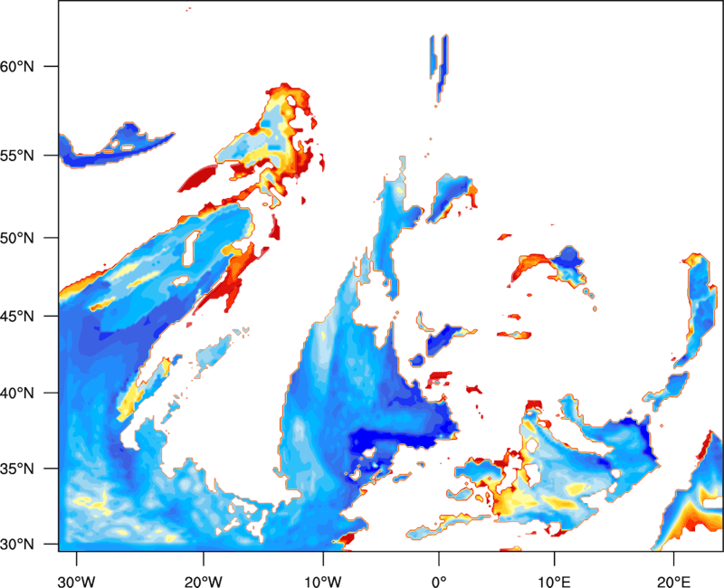The image size is (724, 588).
Task: Click the 30°N latitude label
Action: [17, 545]
